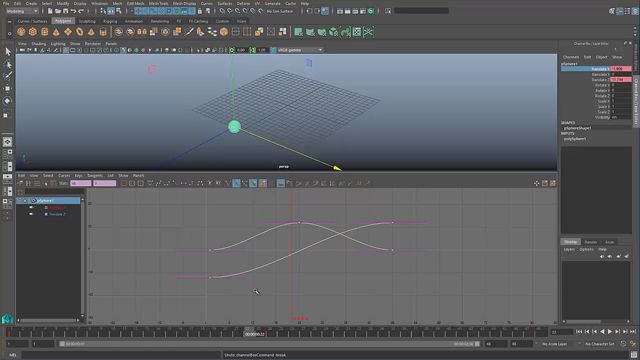Switch to the Rigging shelf tab
The image size is (640, 360).
110,21
